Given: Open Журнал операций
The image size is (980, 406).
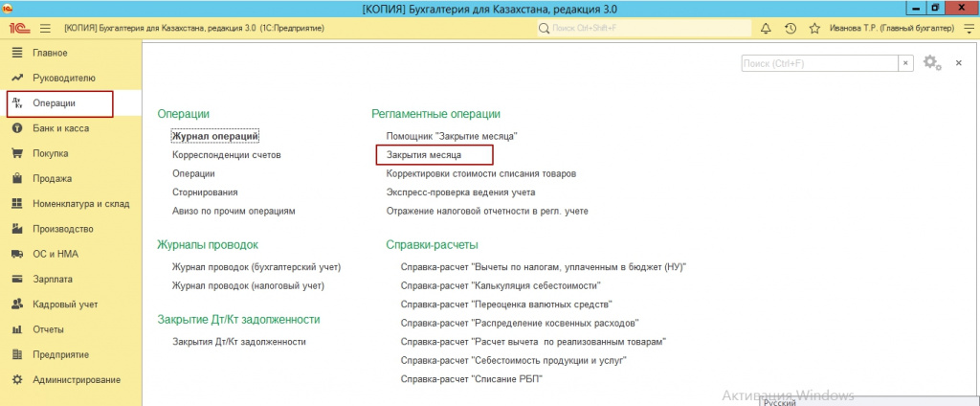Looking at the screenshot, I should pos(215,136).
